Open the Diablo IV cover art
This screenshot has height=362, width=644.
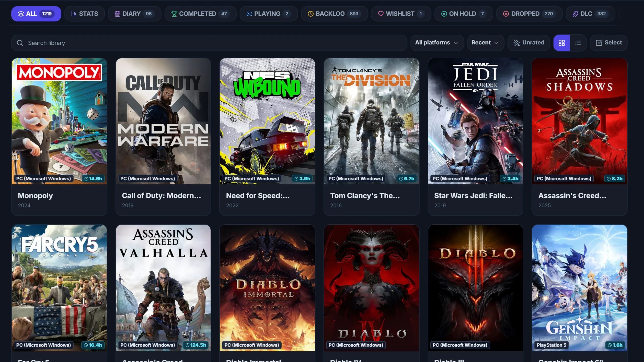(x=371, y=288)
